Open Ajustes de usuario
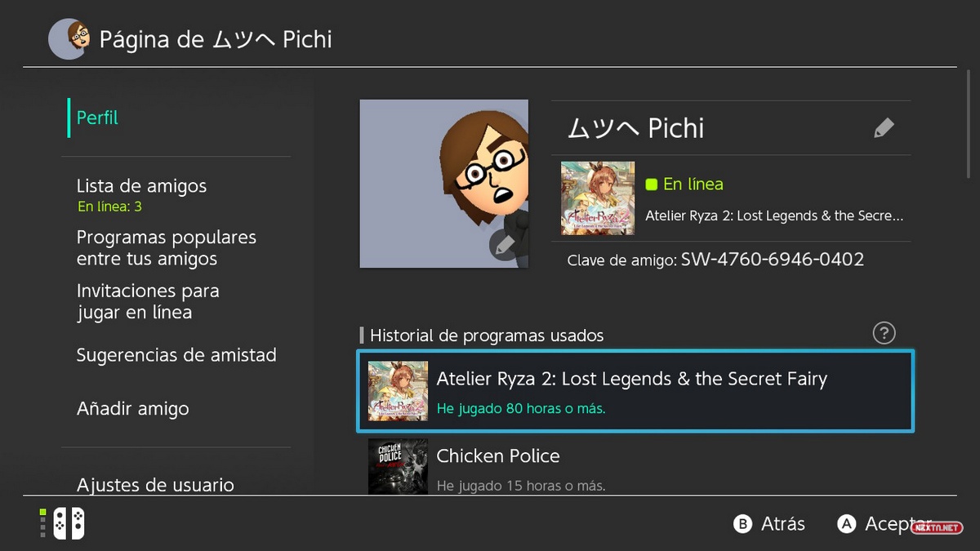980x551 pixels. [x=155, y=485]
